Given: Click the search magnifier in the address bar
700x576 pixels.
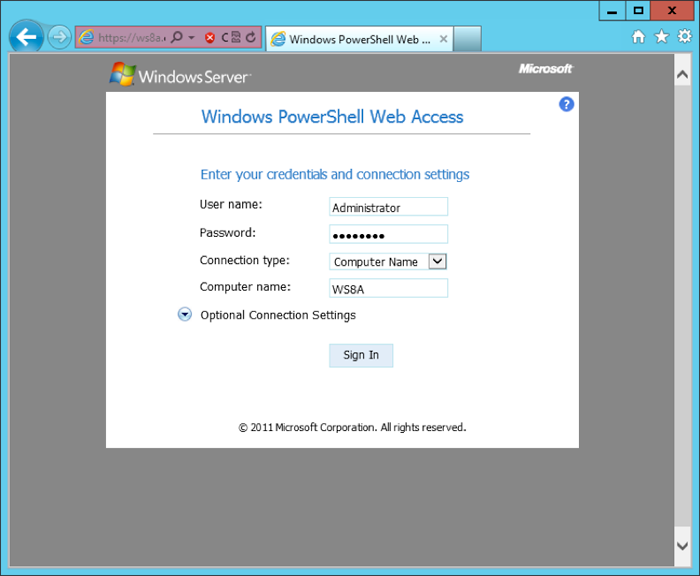Looking at the screenshot, I should (177, 37).
